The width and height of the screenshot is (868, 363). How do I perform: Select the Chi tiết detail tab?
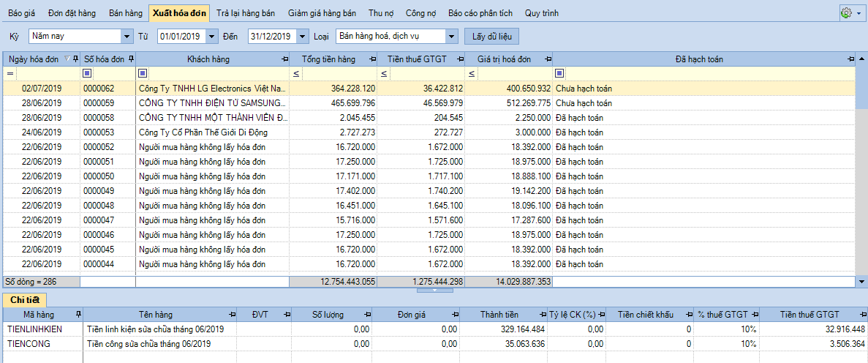[24, 300]
